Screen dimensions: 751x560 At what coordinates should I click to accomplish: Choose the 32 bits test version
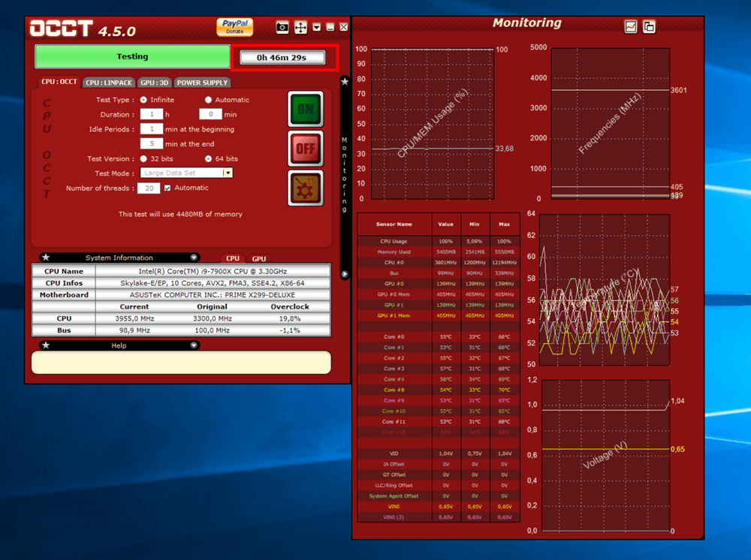coord(143,159)
